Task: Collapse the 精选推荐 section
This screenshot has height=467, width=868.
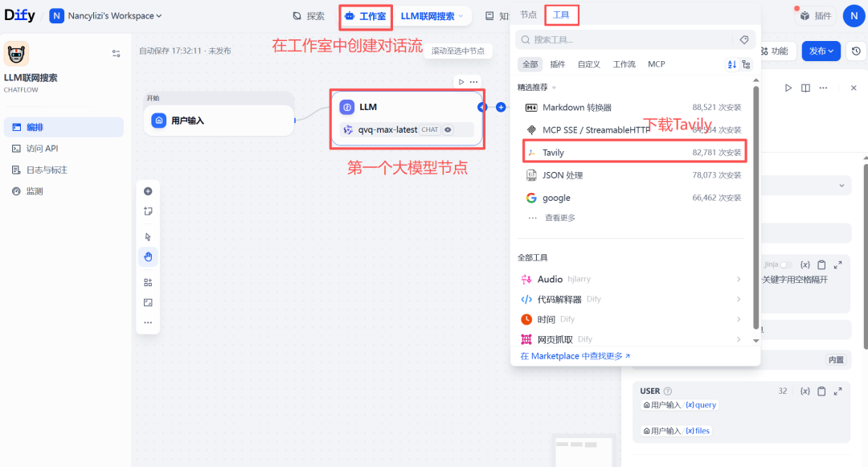Action: tap(537, 88)
